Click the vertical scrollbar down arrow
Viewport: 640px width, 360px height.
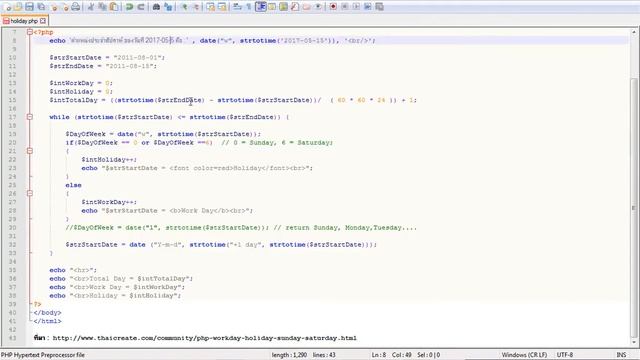[634, 342]
